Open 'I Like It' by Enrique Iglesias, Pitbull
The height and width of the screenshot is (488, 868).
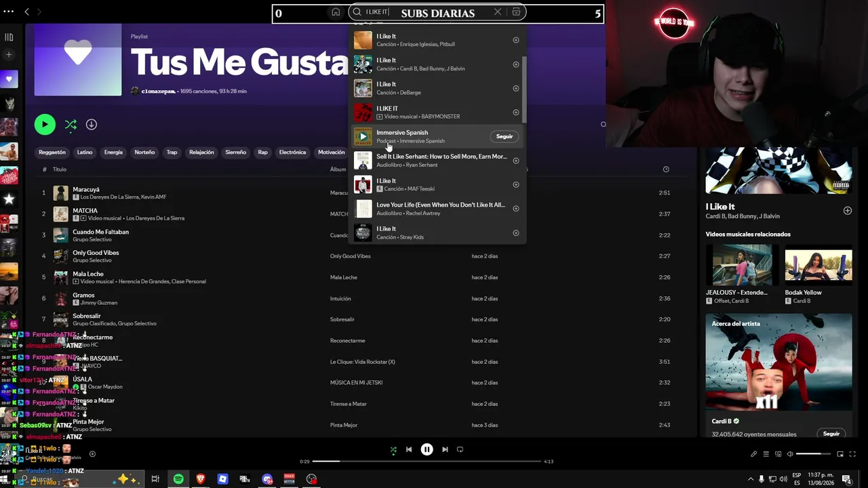click(x=437, y=40)
